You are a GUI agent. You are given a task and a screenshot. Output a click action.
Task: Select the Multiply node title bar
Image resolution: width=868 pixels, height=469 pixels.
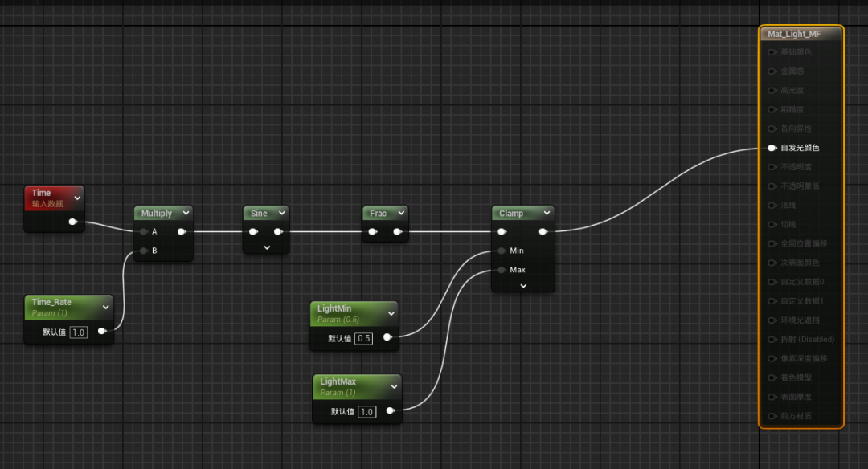pyautogui.click(x=163, y=213)
